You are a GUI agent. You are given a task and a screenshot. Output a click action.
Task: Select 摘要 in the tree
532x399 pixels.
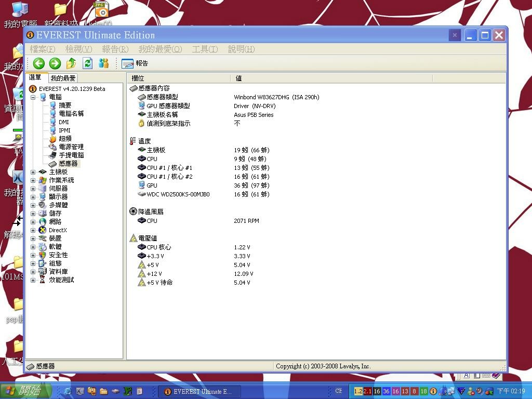click(x=65, y=105)
